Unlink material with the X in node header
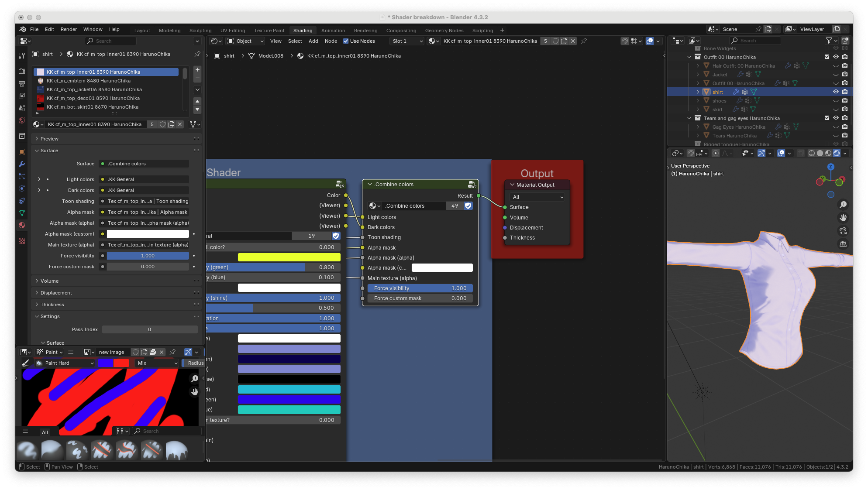This screenshot has width=868, height=490. (573, 41)
